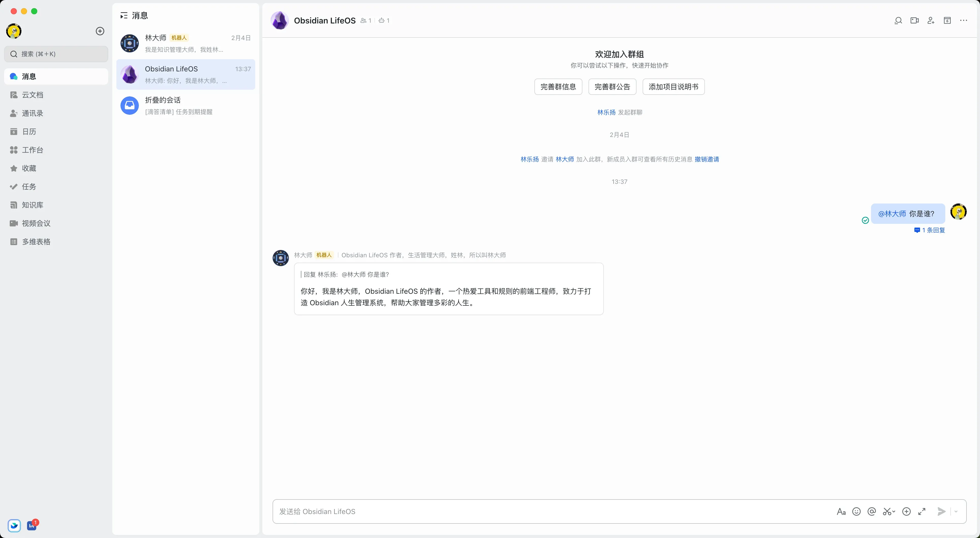Image resolution: width=980 pixels, height=538 pixels.
Task: Focus the 发送给 Obsidian LifeOS message box
Action: click(x=554, y=511)
